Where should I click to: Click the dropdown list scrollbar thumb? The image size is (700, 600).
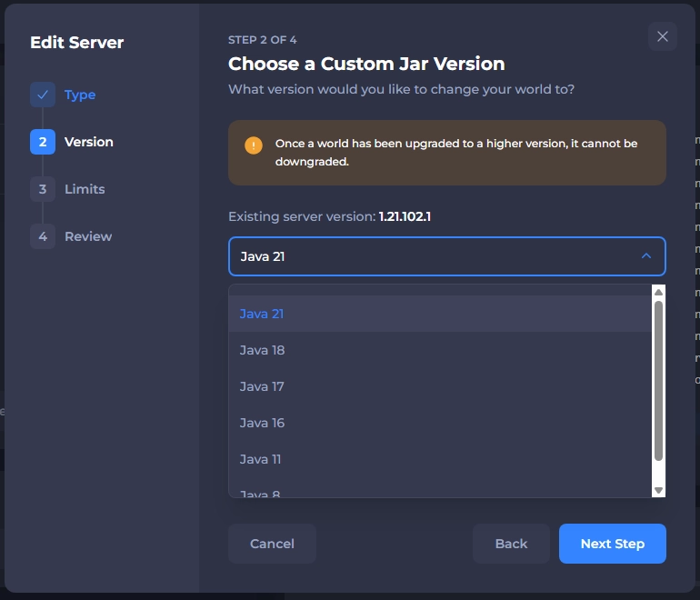[x=659, y=380]
